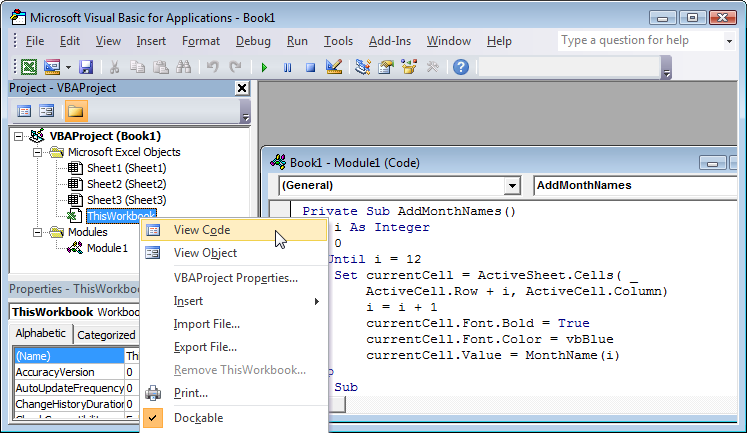Choose Import File... from context menu
This screenshot has height=433, width=747.
(234, 324)
